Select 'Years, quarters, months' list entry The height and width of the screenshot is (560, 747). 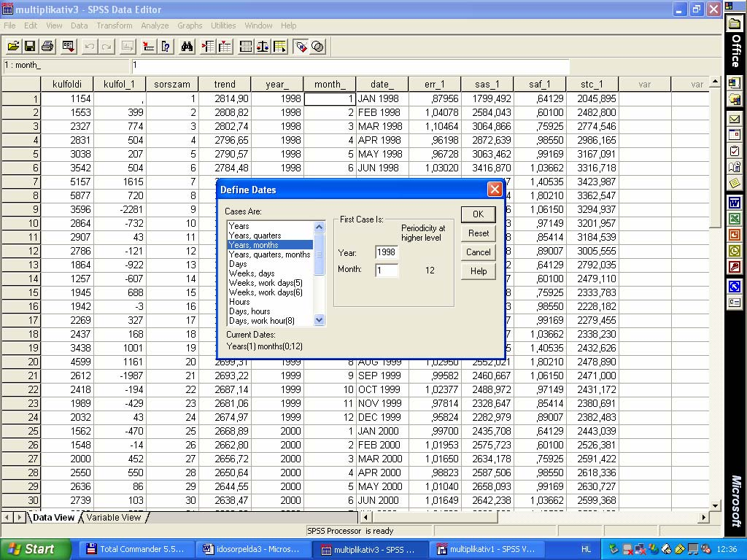270,254
